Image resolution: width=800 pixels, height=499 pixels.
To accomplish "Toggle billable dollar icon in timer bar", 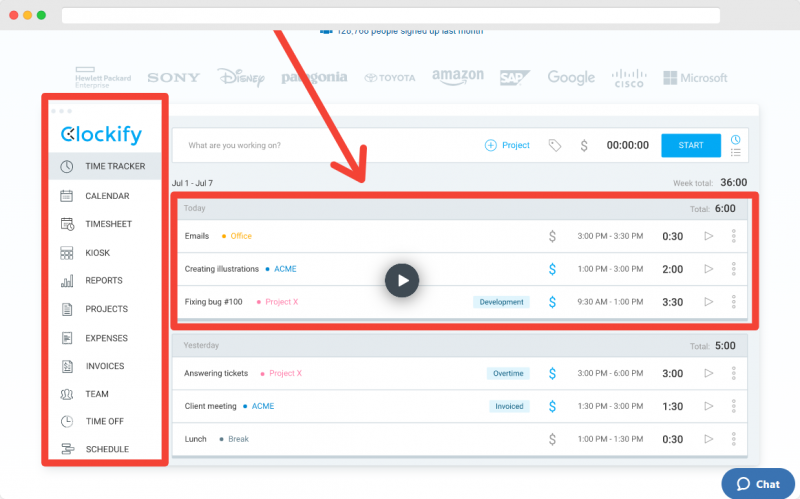I will (x=584, y=146).
